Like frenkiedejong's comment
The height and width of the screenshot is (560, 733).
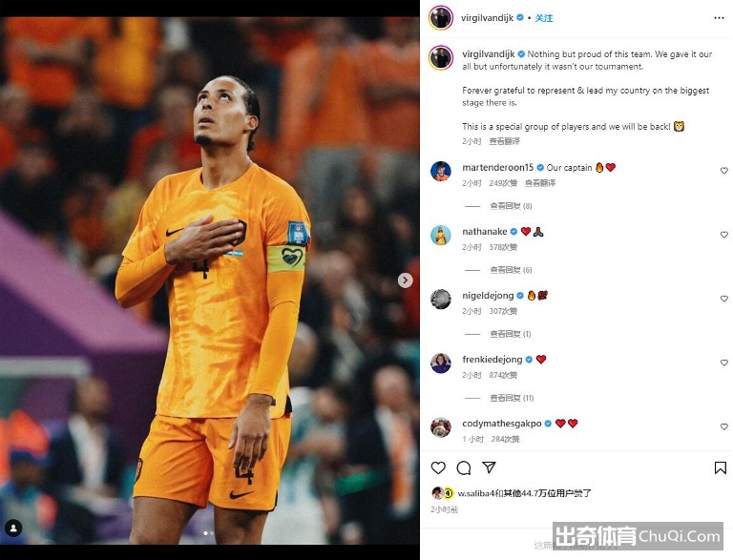pyautogui.click(x=724, y=363)
